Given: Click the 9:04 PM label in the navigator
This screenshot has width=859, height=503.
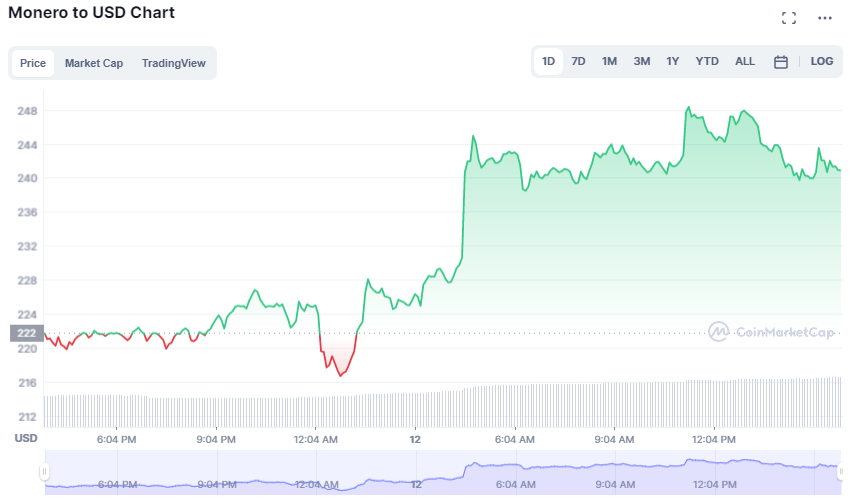Looking at the screenshot, I should pos(217,484).
